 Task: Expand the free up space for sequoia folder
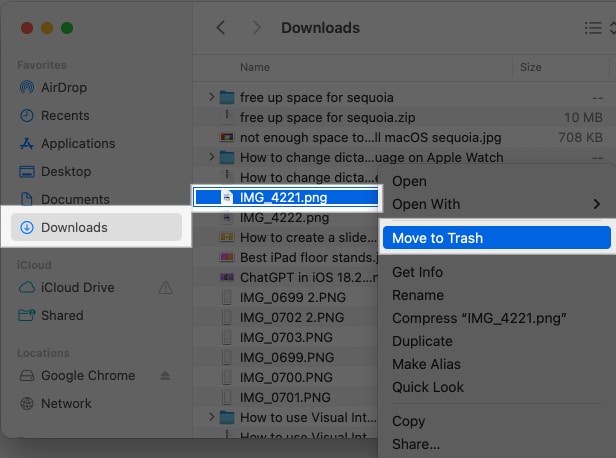coord(212,97)
